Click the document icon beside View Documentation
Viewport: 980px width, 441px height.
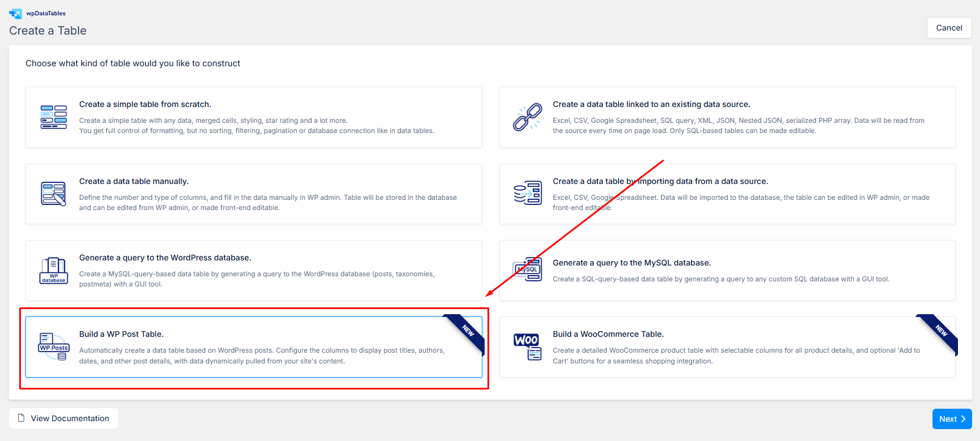point(21,418)
